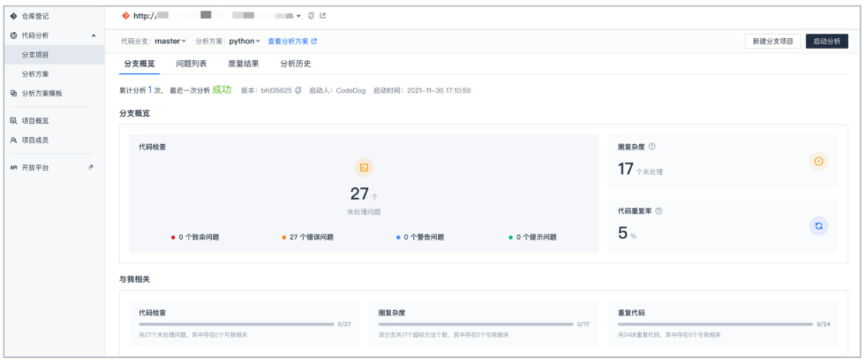Click the blue code duplication refresh icon

click(x=819, y=226)
